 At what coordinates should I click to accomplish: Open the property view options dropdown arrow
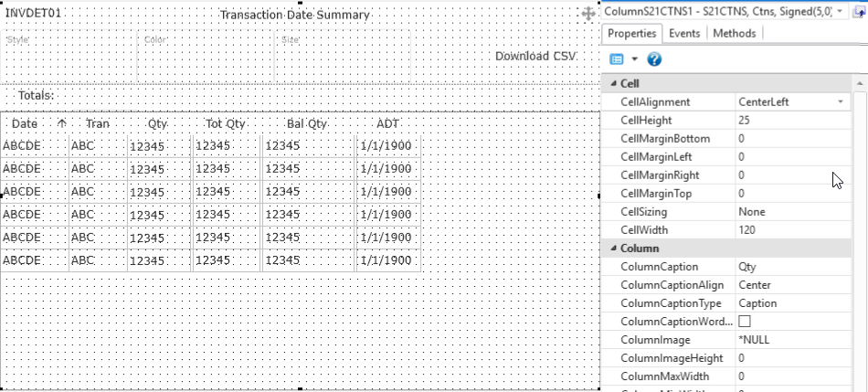(634, 59)
